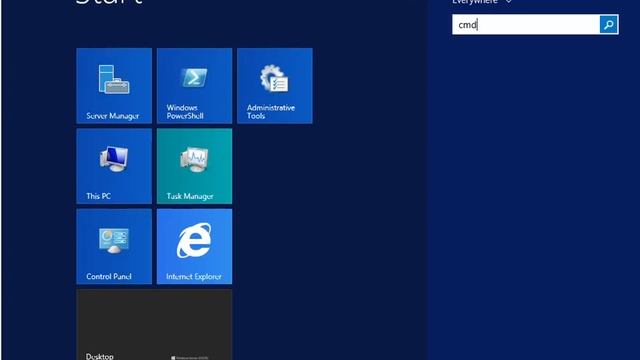Click the search magnifier button

tap(609, 24)
